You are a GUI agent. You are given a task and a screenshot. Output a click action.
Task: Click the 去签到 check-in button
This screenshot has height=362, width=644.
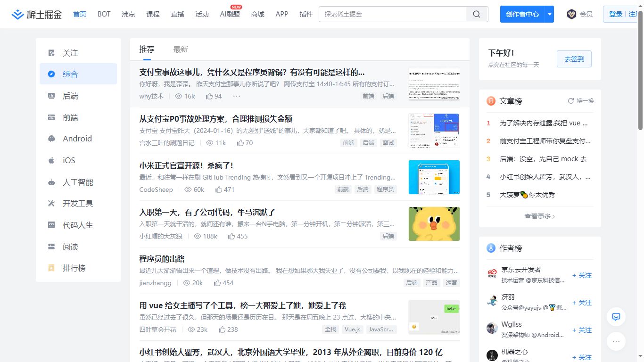[574, 59]
